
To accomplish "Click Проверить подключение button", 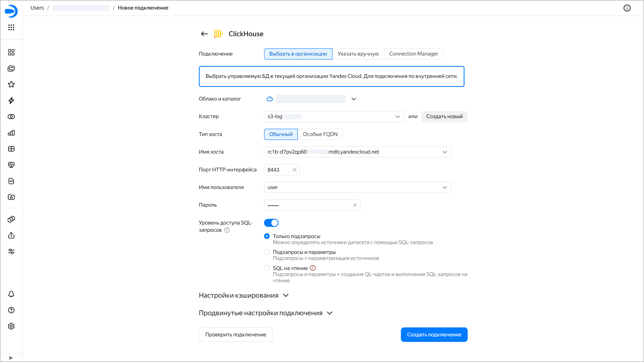I will tap(235, 335).
